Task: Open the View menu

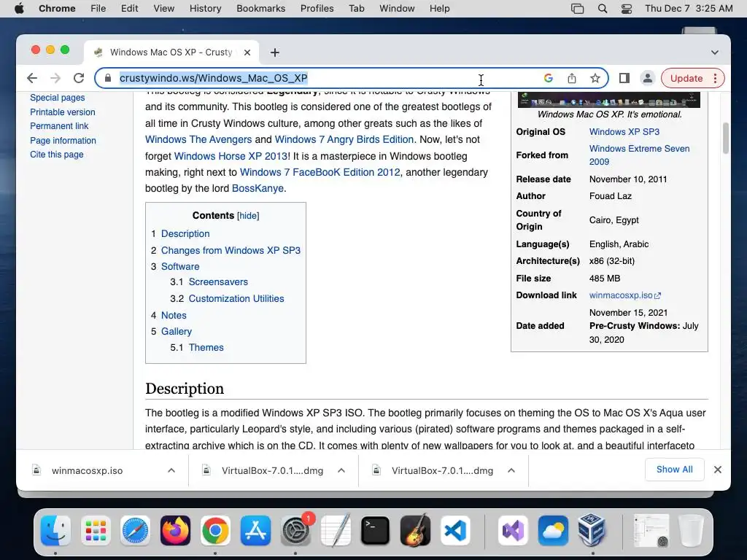Action: 163,9
